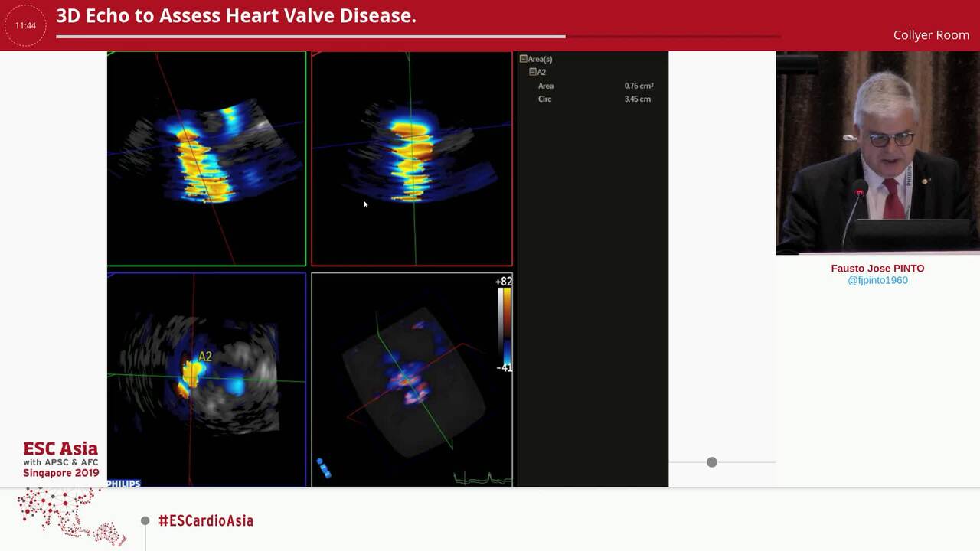This screenshot has height=551, width=980.
Task: Click the video progress bar under the title
Action: (418, 35)
